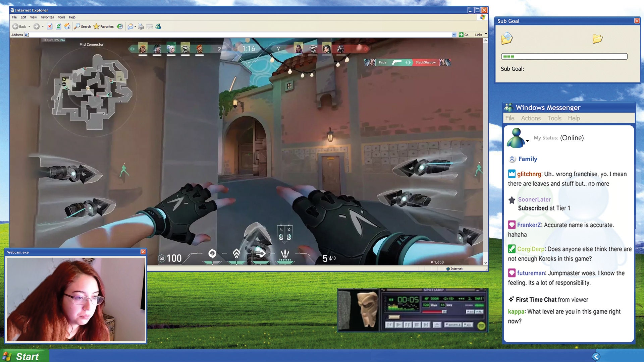Click the Print icon on the browser toolbar
Viewport: 644px width, 362px height.
click(140, 26)
